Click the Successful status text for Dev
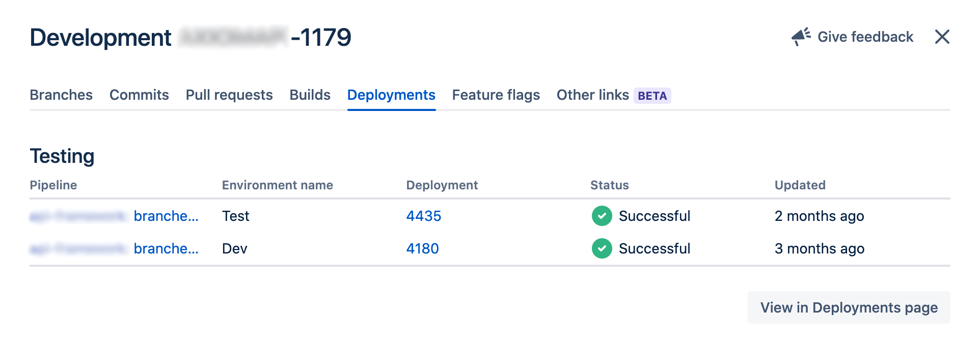The width and height of the screenshot is (980, 339). [655, 248]
